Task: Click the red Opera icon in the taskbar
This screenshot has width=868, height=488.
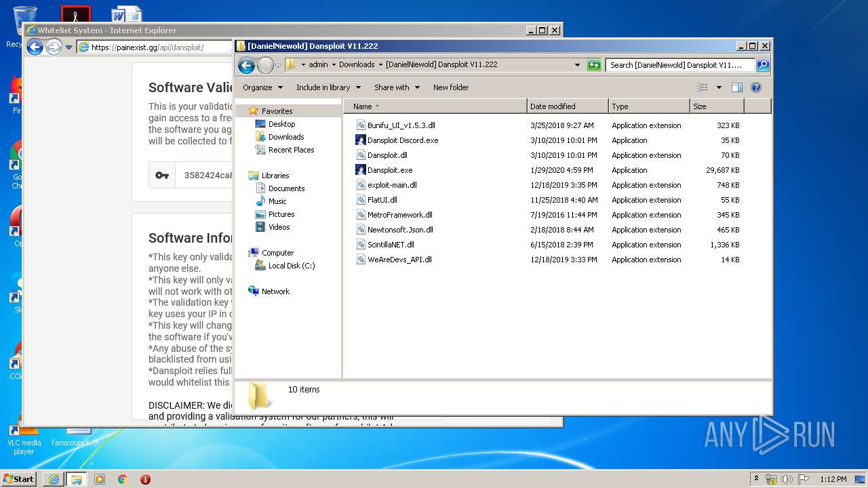Action: click(x=145, y=479)
